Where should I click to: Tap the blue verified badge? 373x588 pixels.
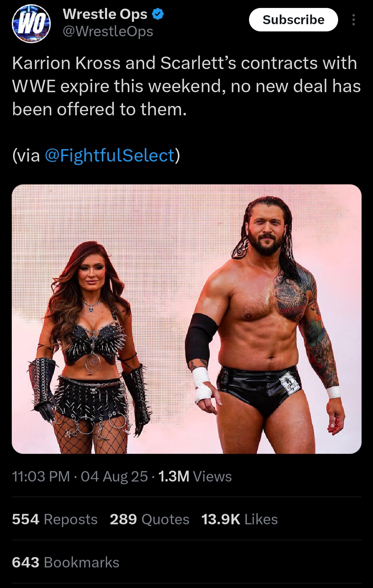coord(158,14)
